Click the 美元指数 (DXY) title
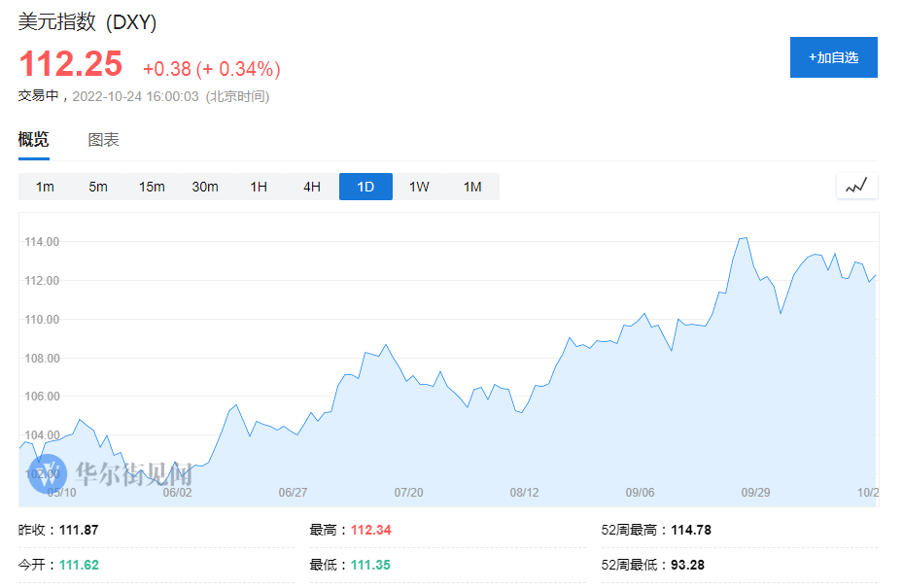 pos(87,22)
